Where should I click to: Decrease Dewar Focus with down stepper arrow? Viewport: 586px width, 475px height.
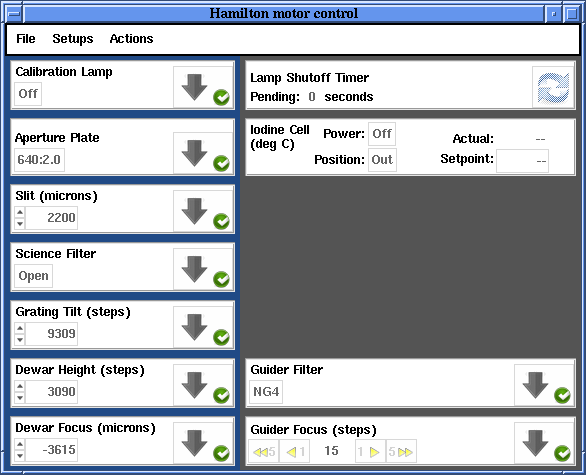[x=20, y=455]
